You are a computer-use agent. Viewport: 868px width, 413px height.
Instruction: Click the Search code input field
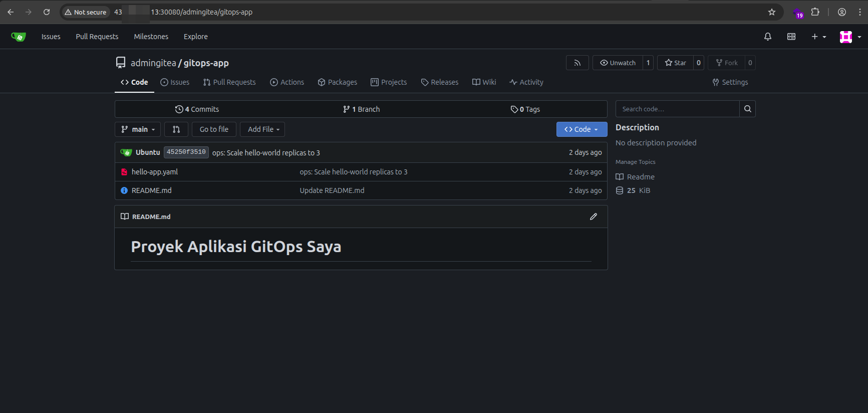(677, 109)
